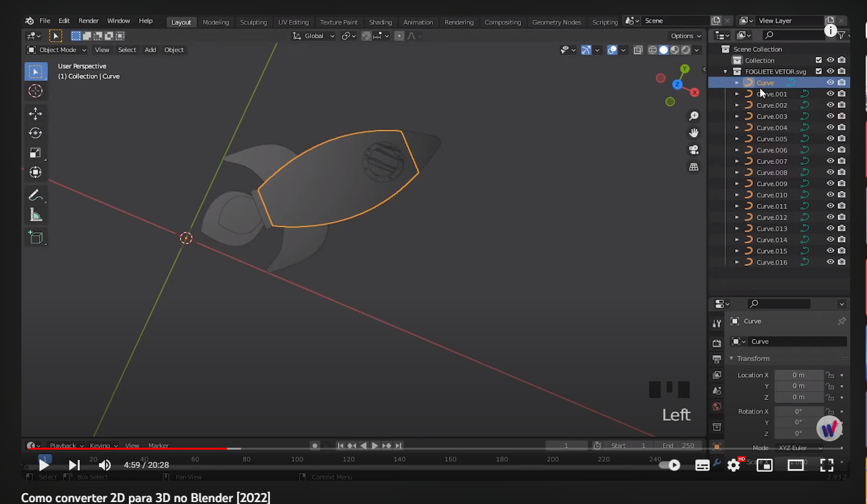Toggle the Collection exclude checkbox
The image size is (867, 504).
(819, 60)
